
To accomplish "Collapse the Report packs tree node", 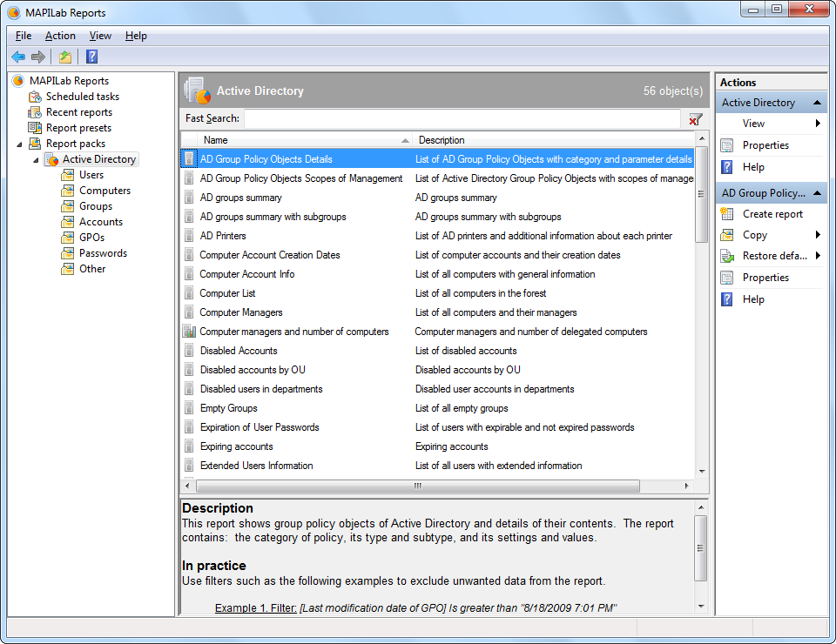I will [20, 144].
